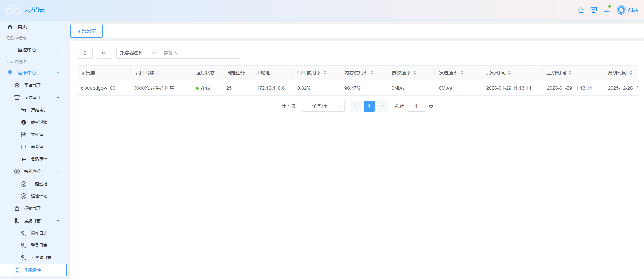
Task: Click XXXX公司生产环境 project cell
Action: coord(155,88)
